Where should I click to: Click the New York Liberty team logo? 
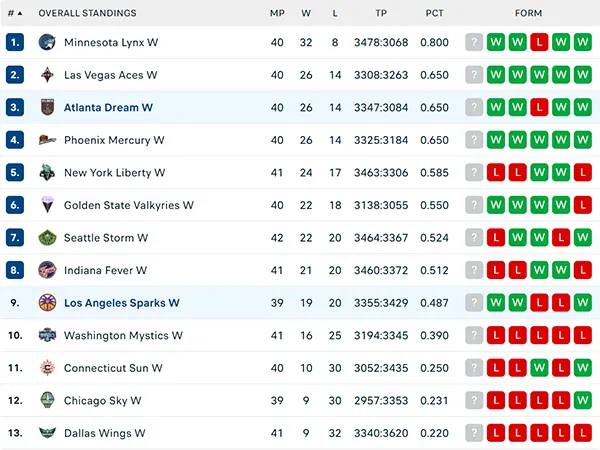click(47, 172)
